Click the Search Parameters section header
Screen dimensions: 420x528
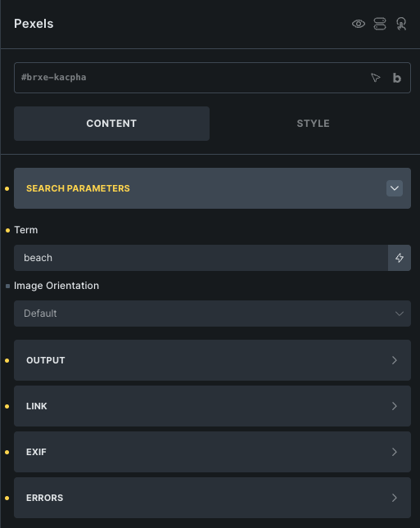click(212, 188)
